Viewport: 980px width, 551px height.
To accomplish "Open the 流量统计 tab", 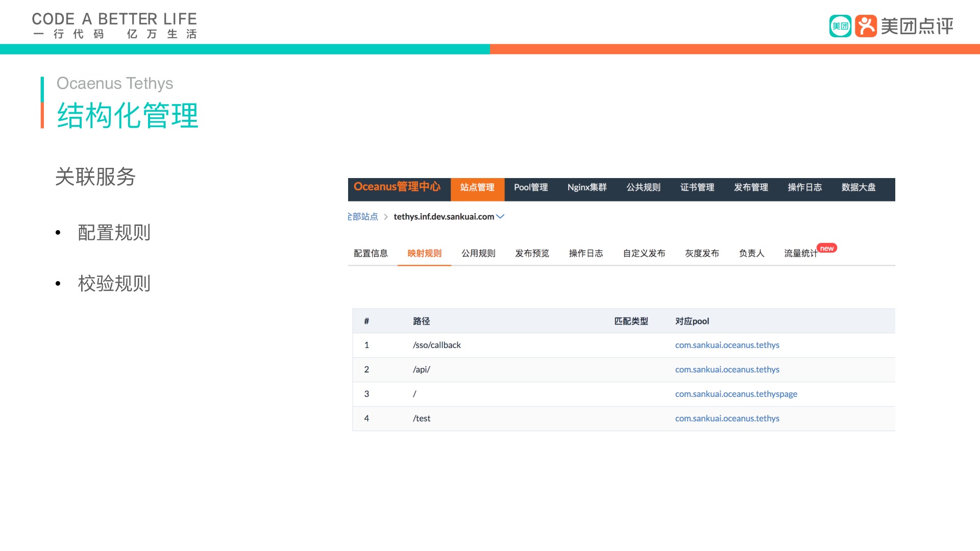I will coord(801,253).
